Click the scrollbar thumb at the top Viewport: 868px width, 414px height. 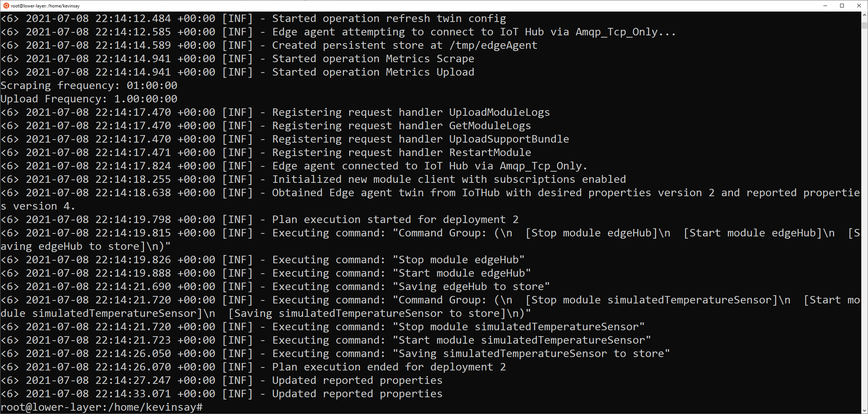click(864, 26)
